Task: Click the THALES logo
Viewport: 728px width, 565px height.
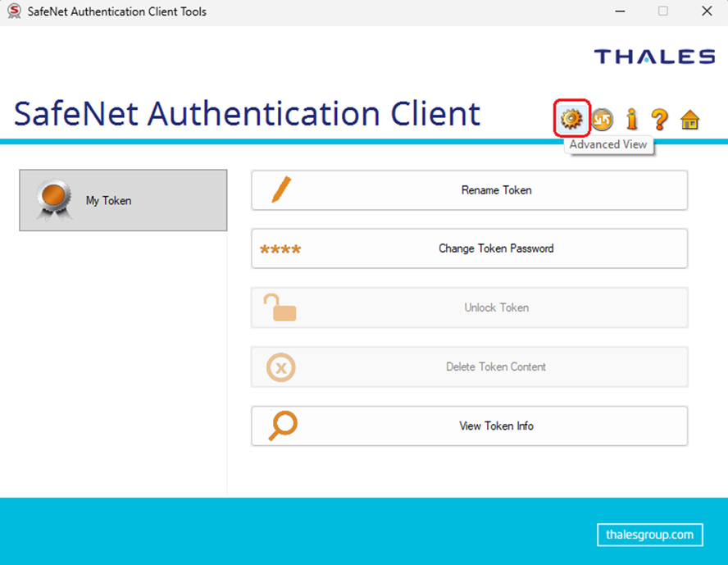Action: [x=654, y=57]
